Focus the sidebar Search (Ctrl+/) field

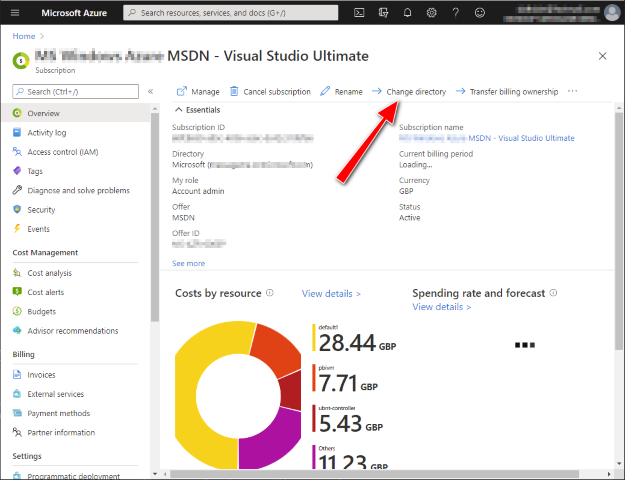tap(76, 92)
